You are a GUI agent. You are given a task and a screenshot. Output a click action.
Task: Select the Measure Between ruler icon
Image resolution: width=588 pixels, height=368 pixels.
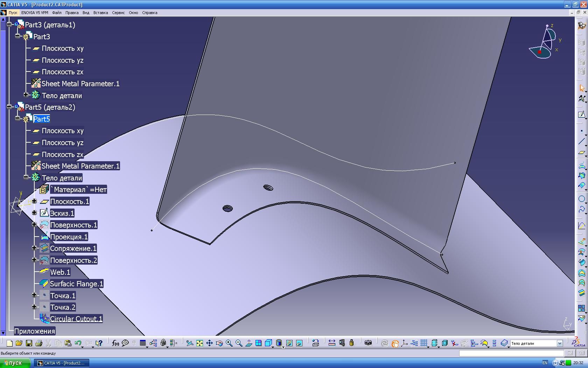tap(332, 343)
